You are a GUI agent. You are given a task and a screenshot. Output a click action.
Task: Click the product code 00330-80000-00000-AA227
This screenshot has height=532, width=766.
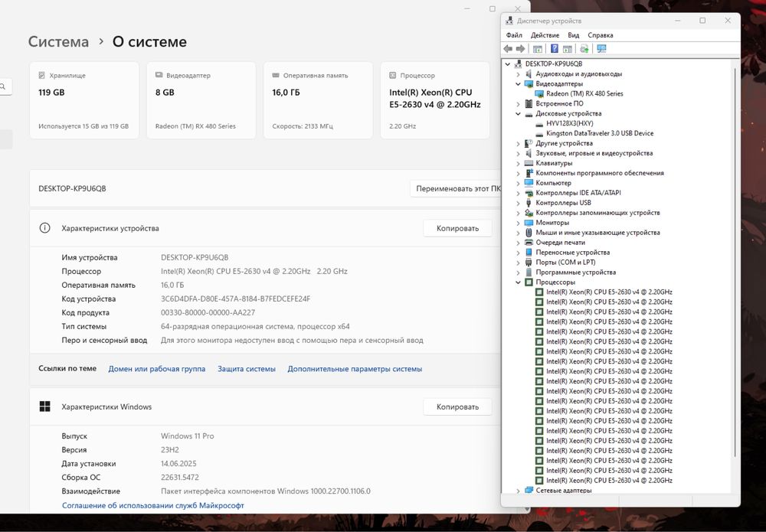click(x=208, y=312)
